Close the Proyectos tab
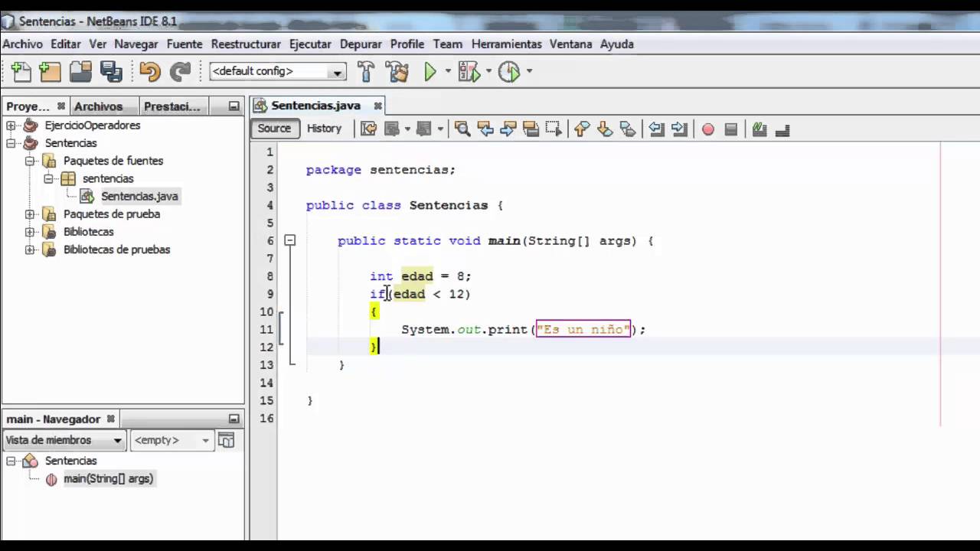 click(61, 106)
